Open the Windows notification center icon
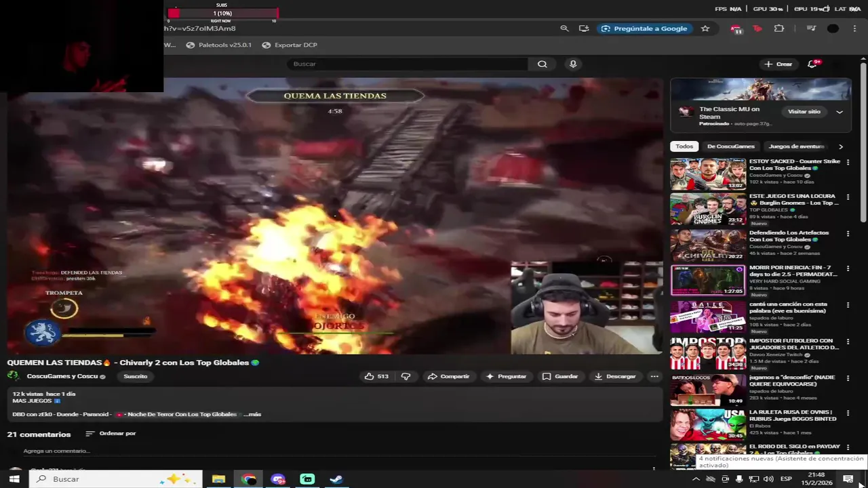 (x=848, y=479)
